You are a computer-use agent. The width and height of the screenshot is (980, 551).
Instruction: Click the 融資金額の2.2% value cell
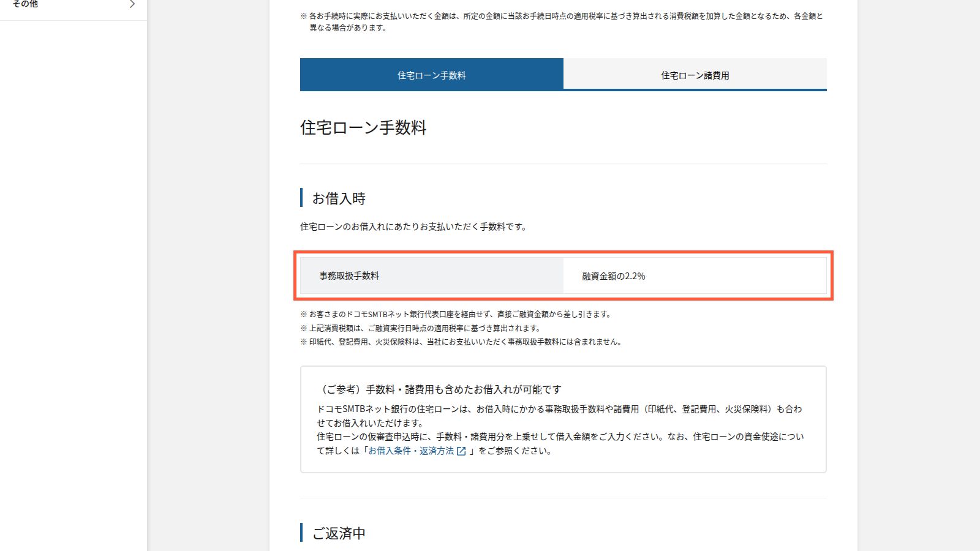click(695, 275)
